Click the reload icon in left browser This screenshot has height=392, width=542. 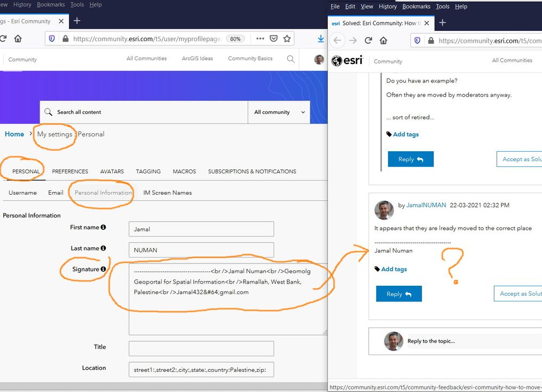(3, 38)
